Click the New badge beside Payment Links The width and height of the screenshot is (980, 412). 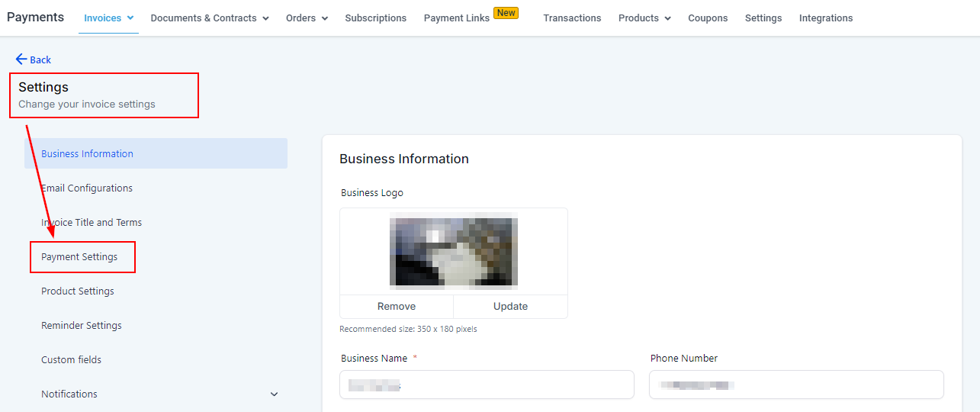tap(506, 13)
